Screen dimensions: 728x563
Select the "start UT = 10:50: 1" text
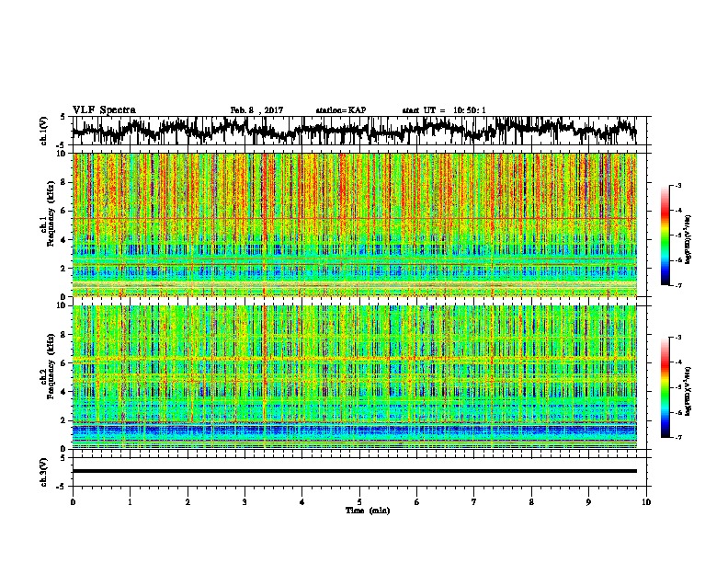tap(444, 110)
